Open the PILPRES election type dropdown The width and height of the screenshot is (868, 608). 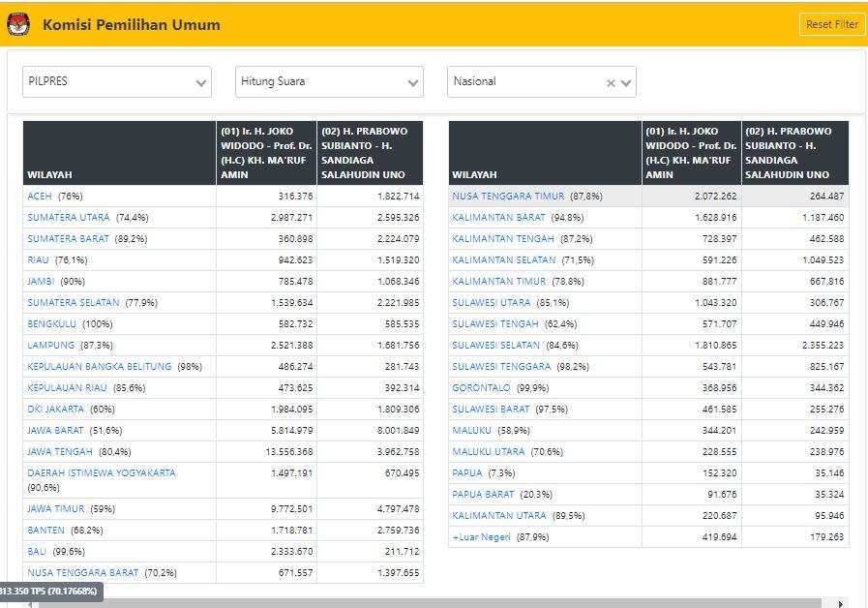coord(116,82)
